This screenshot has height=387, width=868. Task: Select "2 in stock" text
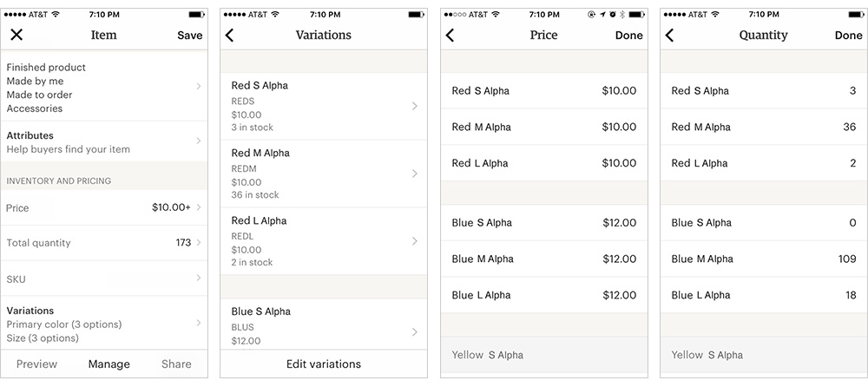click(x=252, y=262)
